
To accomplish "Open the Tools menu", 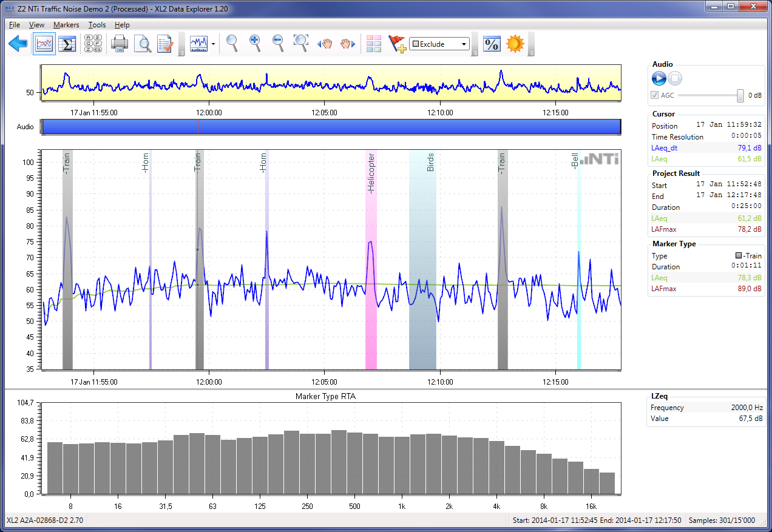I will [96, 25].
